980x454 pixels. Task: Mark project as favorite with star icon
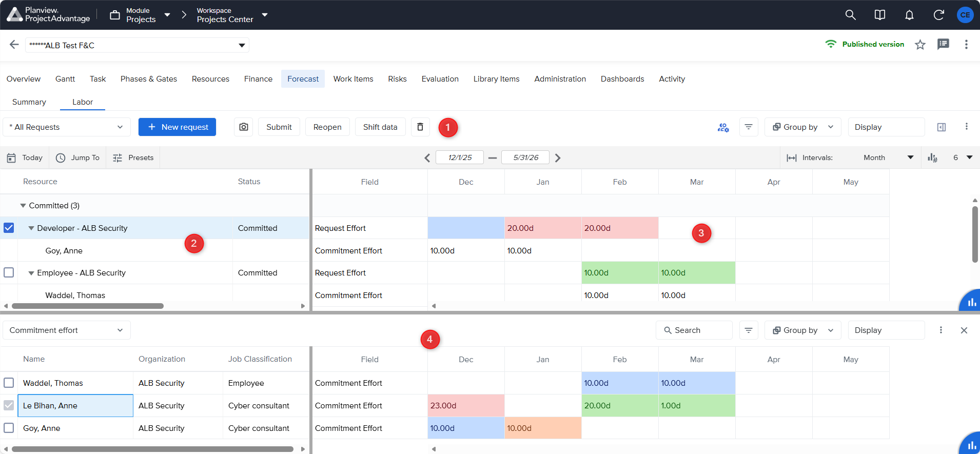pos(920,45)
